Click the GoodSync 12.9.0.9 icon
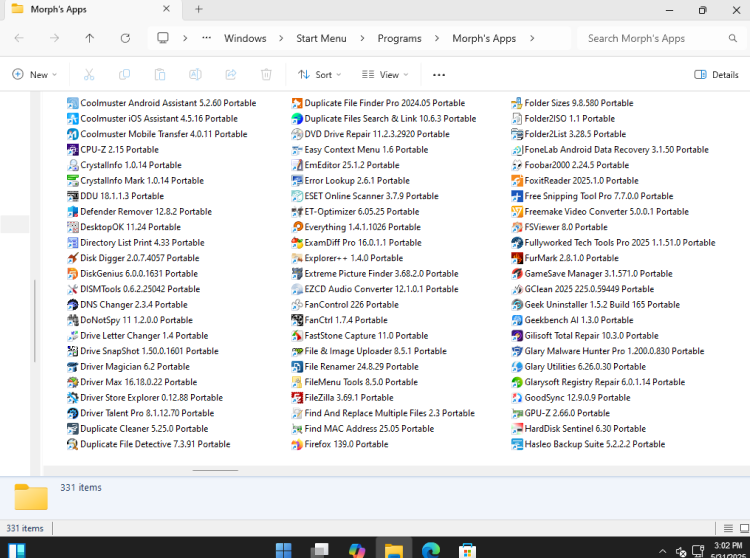This screenshot has height=558, width=750. tap(517, 397)
